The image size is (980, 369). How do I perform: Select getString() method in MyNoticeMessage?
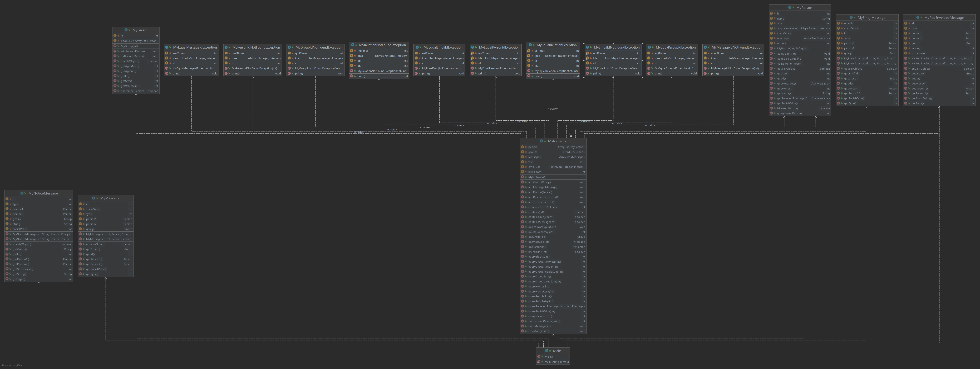click(20, 274)
